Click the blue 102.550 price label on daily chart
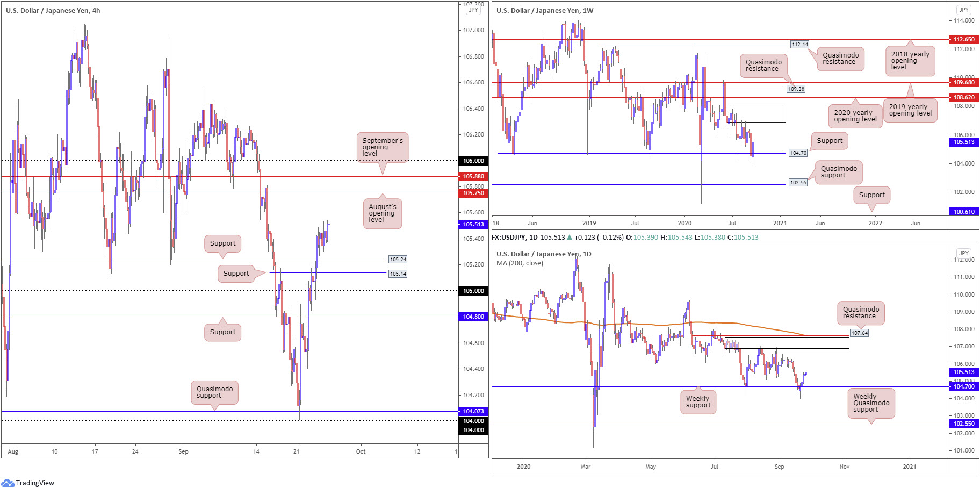 click(964, 424)
